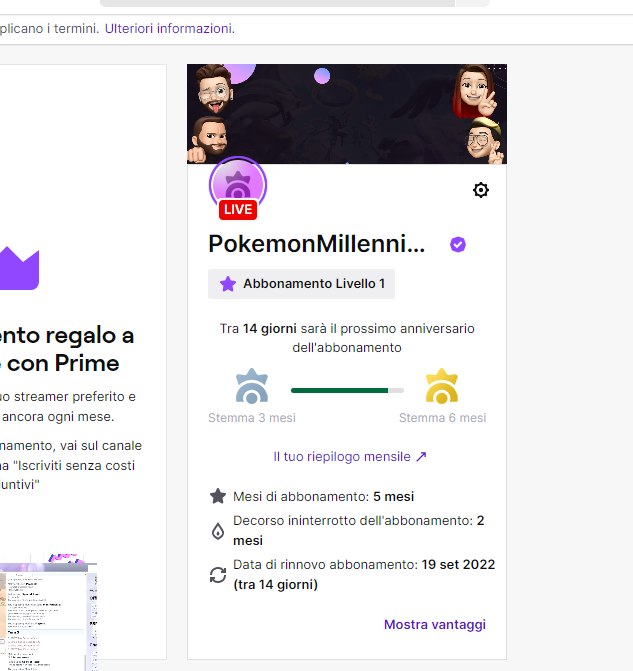Click the Abbonamento Livello 1 label

point(301,284)
